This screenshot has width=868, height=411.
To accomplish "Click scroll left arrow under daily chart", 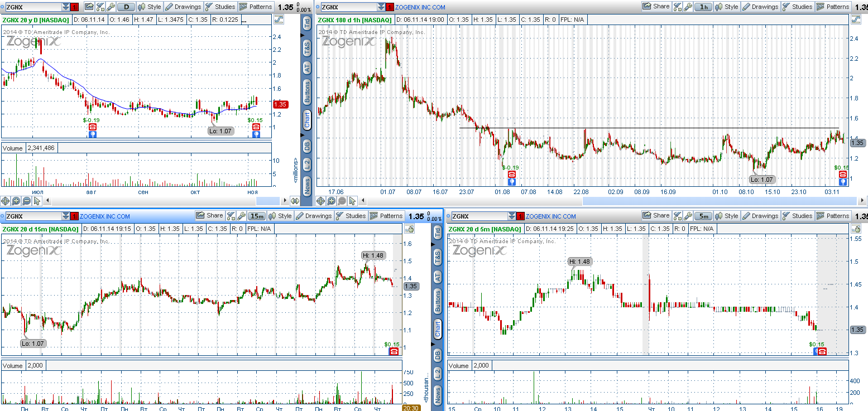I will [47, 201].
